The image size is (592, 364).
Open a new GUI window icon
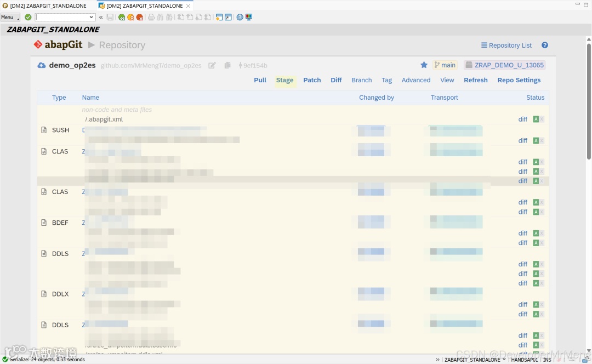(x=219, y=17)
